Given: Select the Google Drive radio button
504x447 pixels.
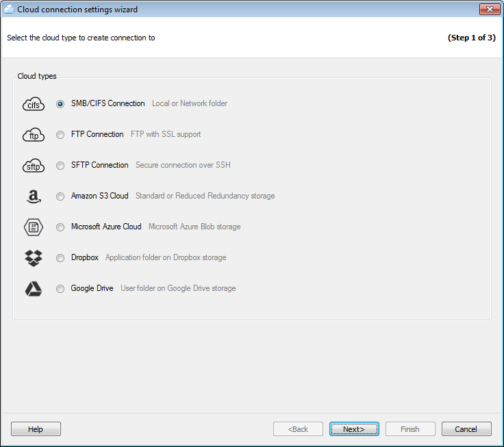Looking at the screenshot, I should [x=60, y=289].
